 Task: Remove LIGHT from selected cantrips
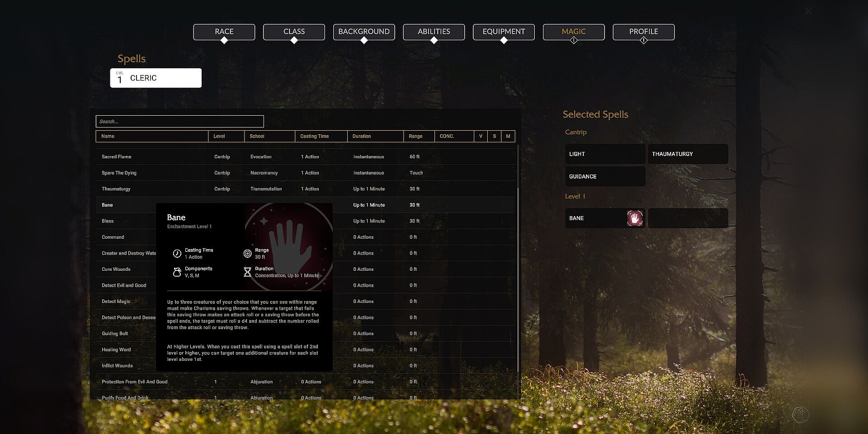pos(605,154)
